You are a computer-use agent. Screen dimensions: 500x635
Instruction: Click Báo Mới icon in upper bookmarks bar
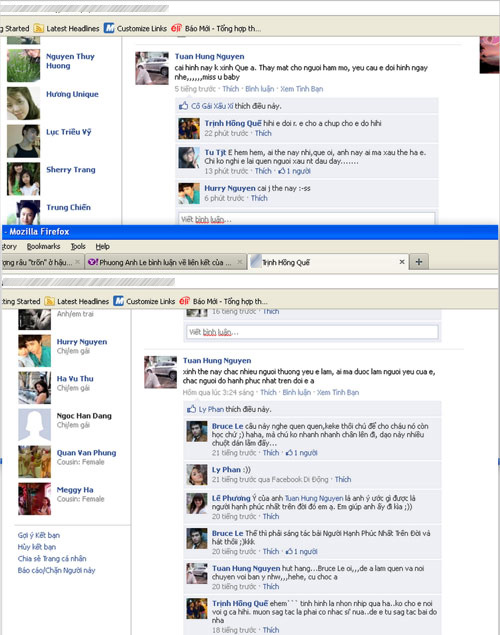pos(176,28)
